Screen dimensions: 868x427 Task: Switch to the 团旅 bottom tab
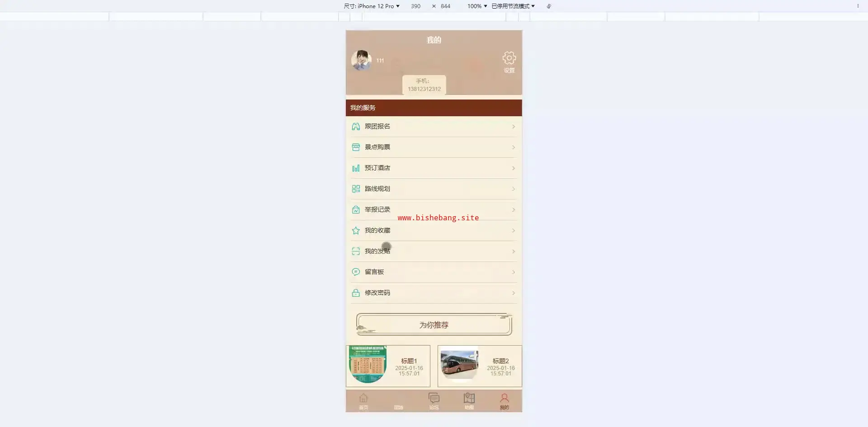click(x=398, y=401)
